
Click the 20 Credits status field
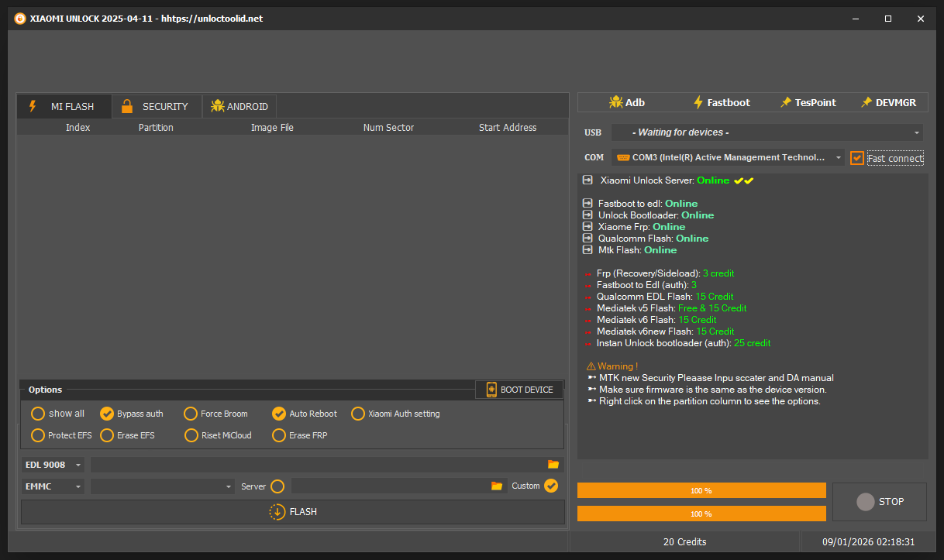[x=684, y=541]
